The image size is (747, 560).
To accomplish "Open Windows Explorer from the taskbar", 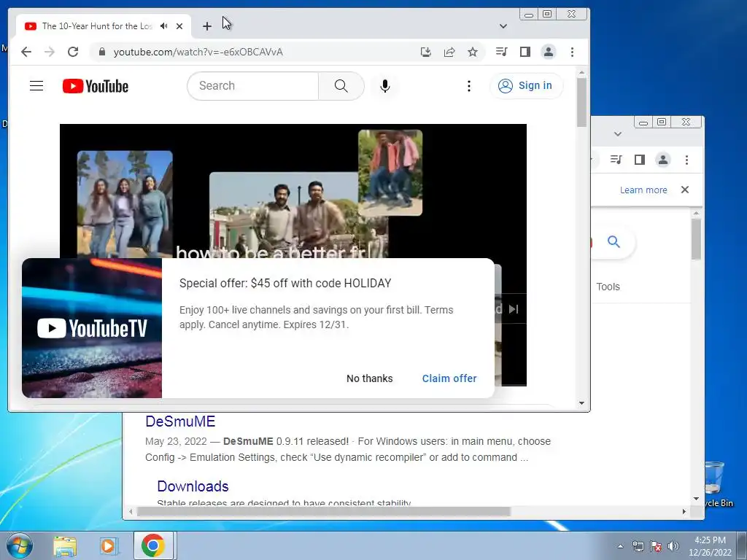I will (x=65, y=545).
